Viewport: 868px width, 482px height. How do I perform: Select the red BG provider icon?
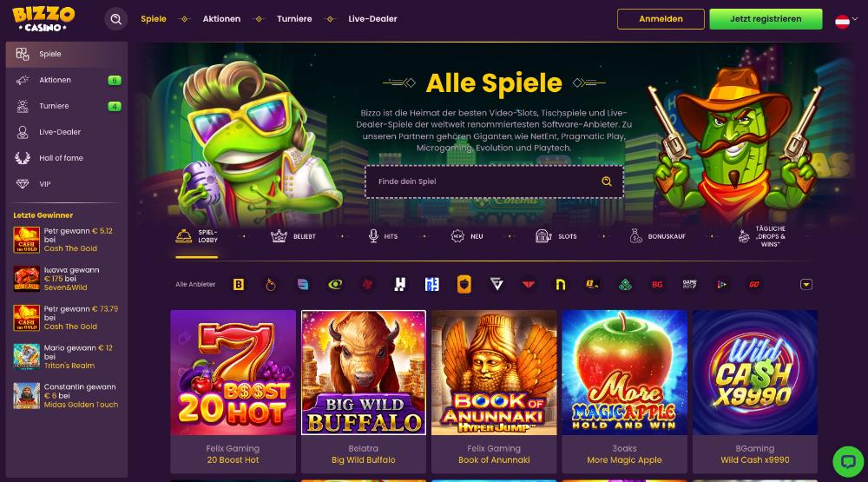coord(657,284)
